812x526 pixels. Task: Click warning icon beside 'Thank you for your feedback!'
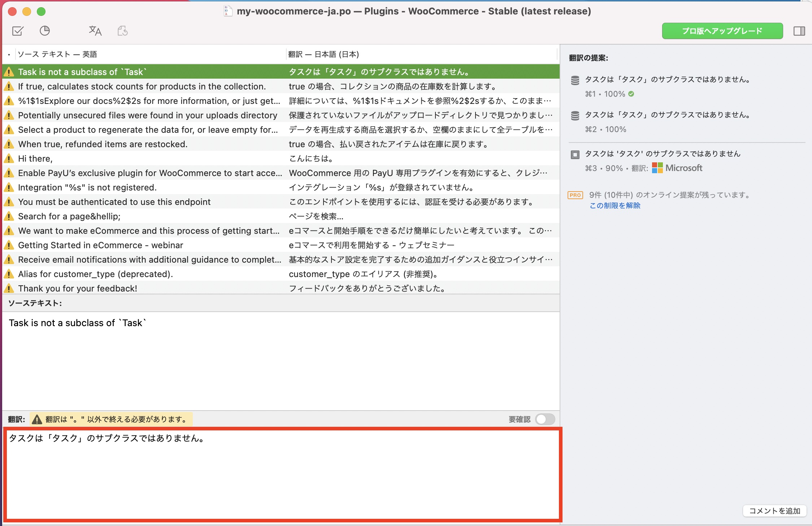(9, 288)
